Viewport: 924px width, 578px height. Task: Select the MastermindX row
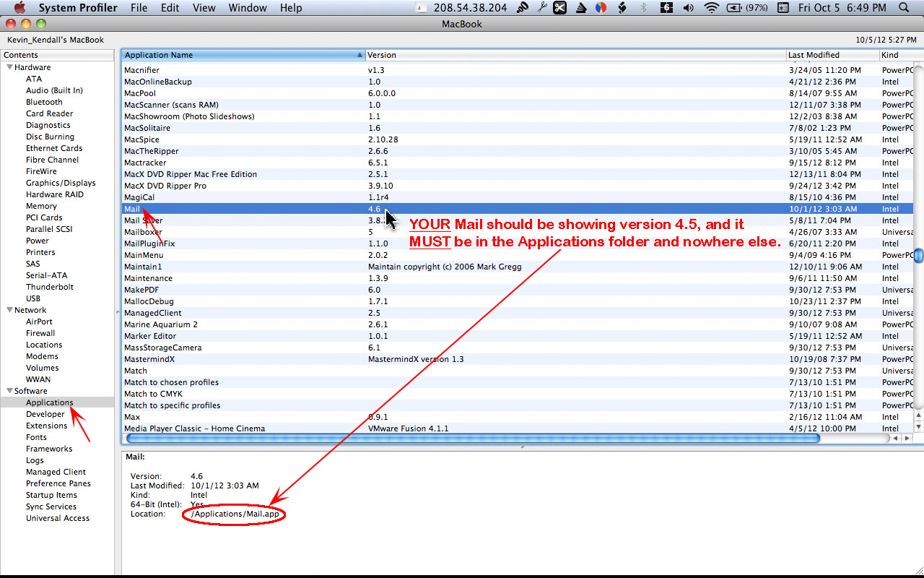[x=518, y=359]
